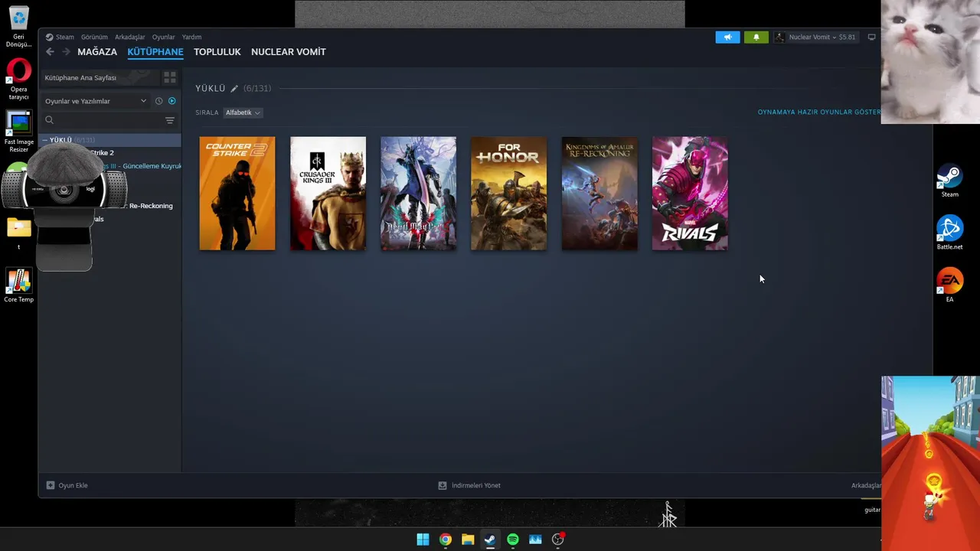This screenshot has width=980, height=551.
Task: Open the Steam menu
Action: pyautogui.click(x=64, y=37)
